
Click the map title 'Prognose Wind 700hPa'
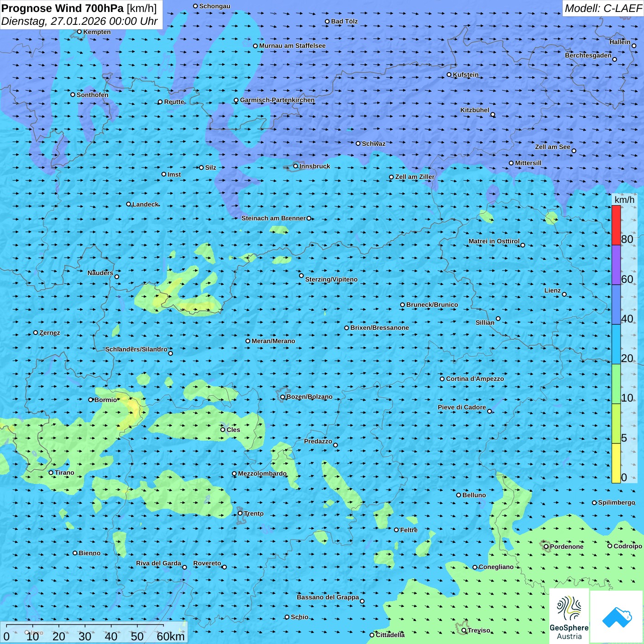(x=63, y=8)
